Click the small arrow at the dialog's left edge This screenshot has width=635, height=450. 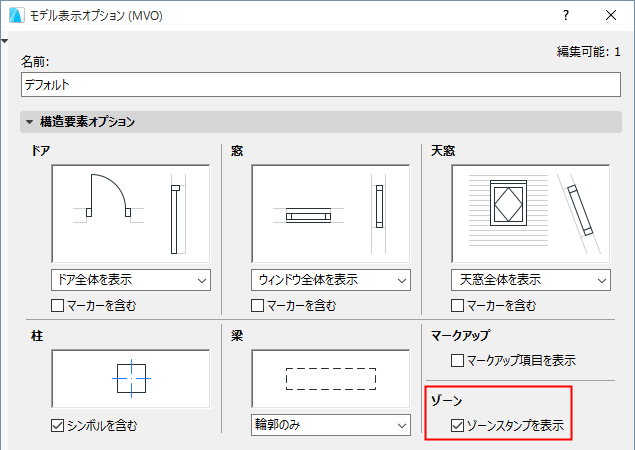click(4, 41)
